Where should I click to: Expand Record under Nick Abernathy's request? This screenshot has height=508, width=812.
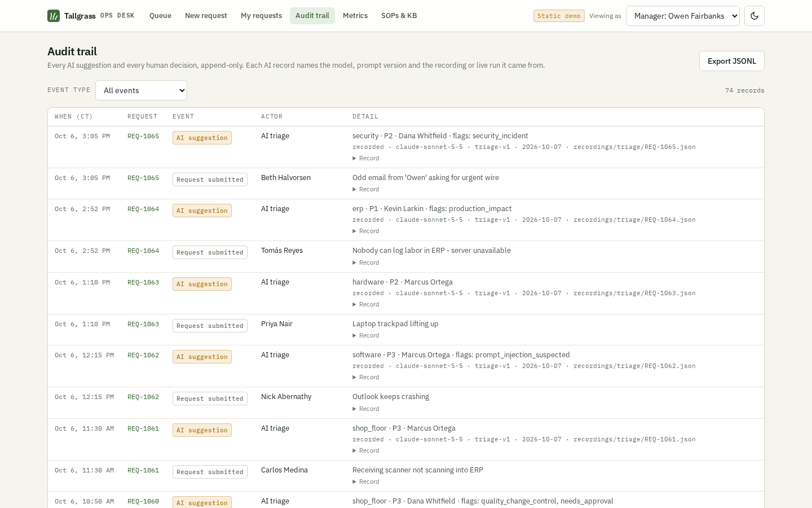(x=366, y=409)
